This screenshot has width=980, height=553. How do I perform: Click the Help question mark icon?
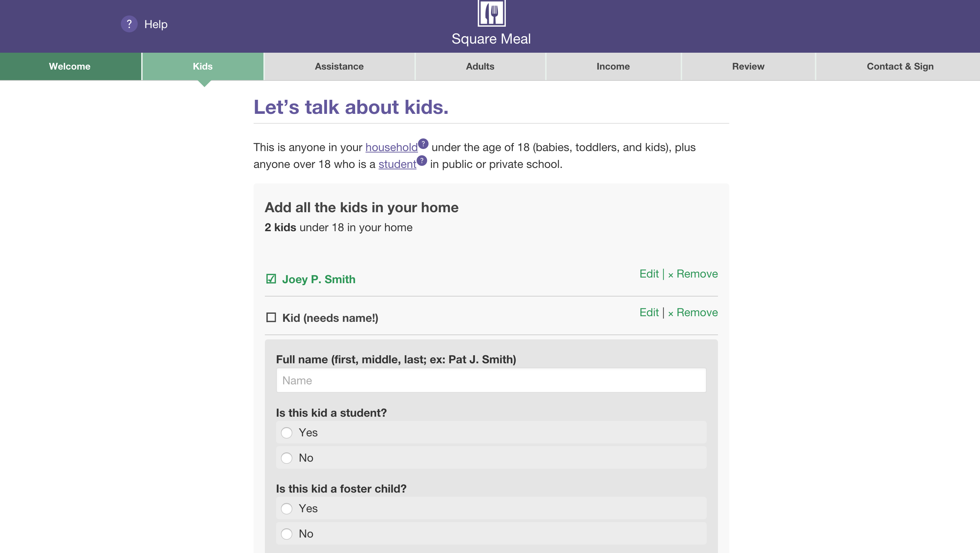coord(129,24)
